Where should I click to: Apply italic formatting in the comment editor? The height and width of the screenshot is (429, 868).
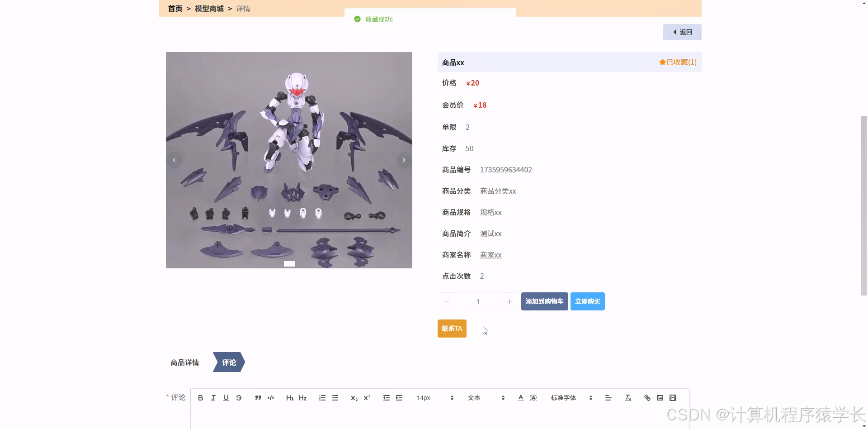213,398
